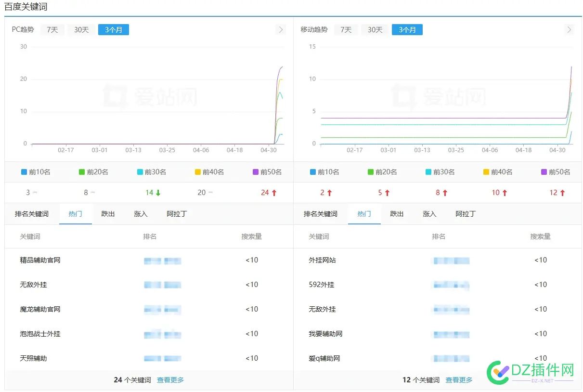
Task: Select 30天 range for mobile trend
Action: (x=375, y=30)
